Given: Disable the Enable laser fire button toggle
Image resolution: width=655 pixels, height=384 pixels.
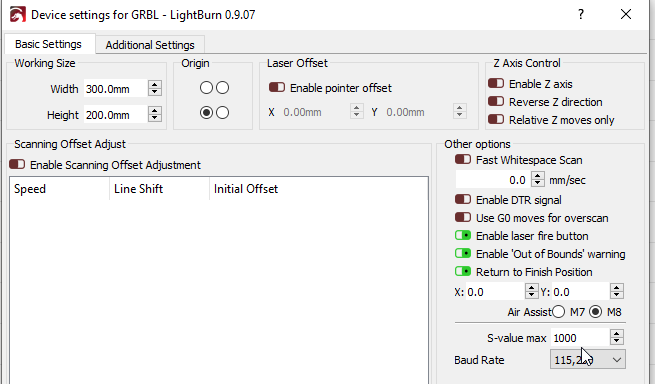Looking at the screenshot, I should [x=463, y=235].
